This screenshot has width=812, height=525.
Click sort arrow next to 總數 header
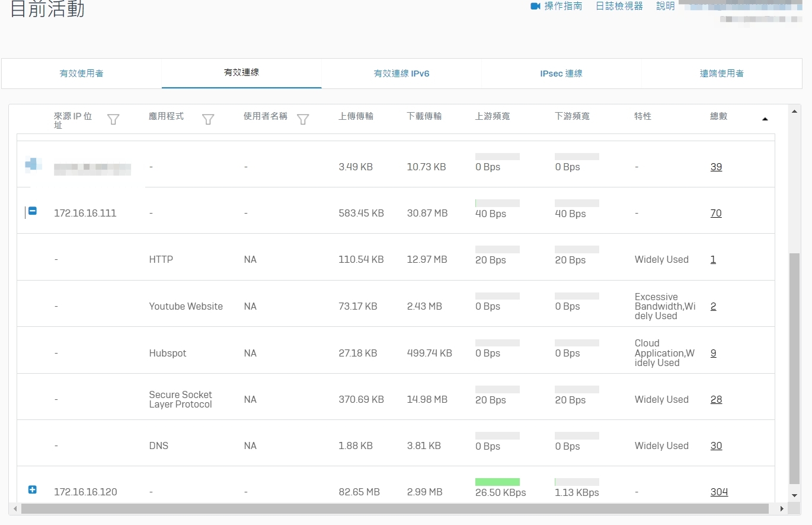click(x=765, y=119)
